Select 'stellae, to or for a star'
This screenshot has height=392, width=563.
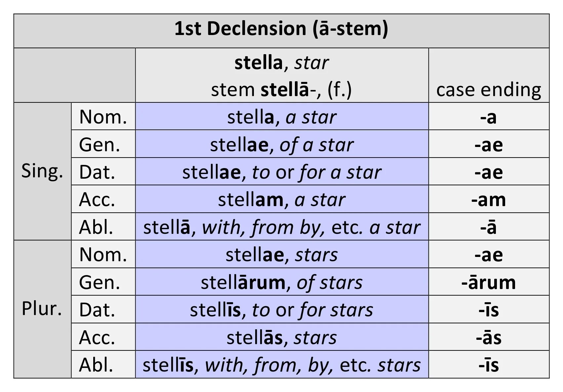coord(282,172)
